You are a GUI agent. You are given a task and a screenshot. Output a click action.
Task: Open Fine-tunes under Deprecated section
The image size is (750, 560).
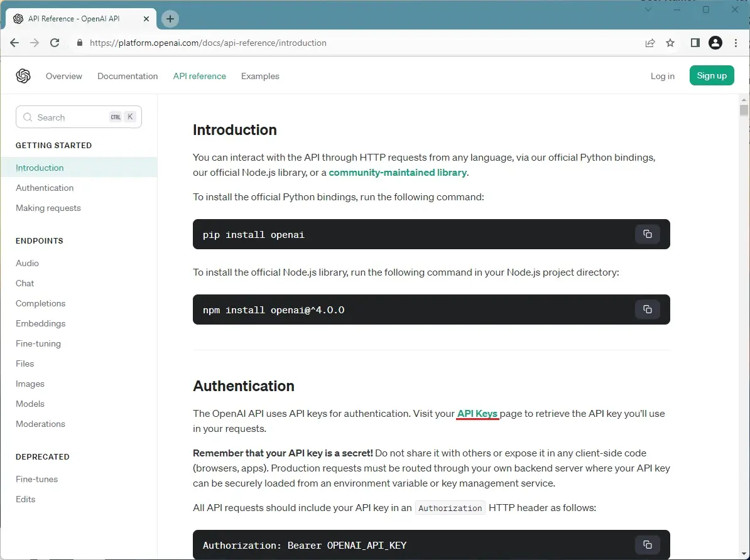pos(36,479)
